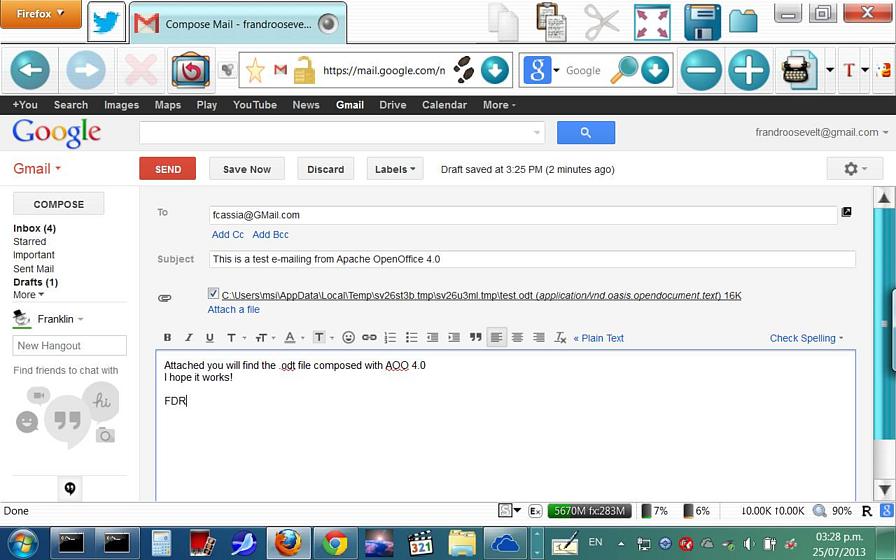The width and height of the screenshot is (896, 560).
Task: Open the settings gear dropdown
Action: click(855, 169)
